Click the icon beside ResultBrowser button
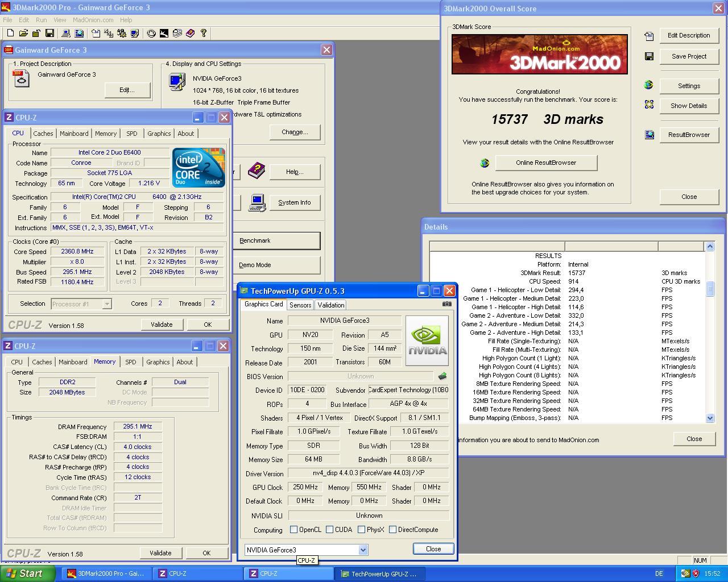 click(649, 135)
